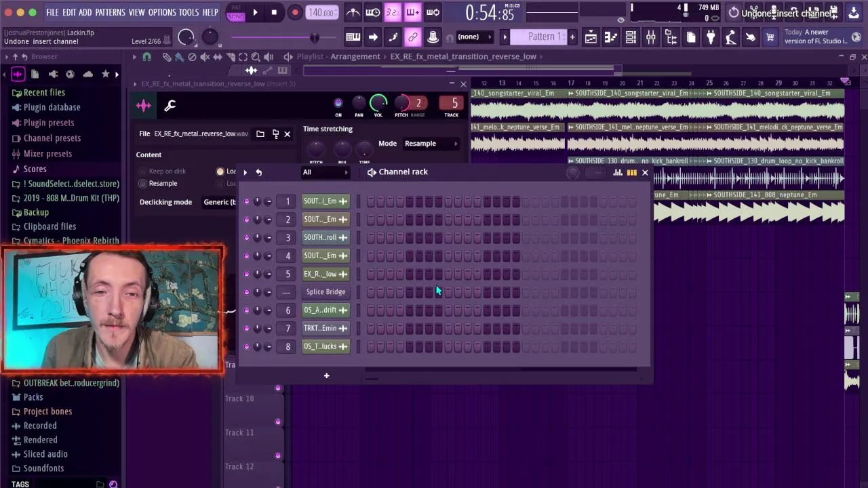Select the playlist Zoom magnifier tool
868x488 pixels.
[x=256, y=57]
